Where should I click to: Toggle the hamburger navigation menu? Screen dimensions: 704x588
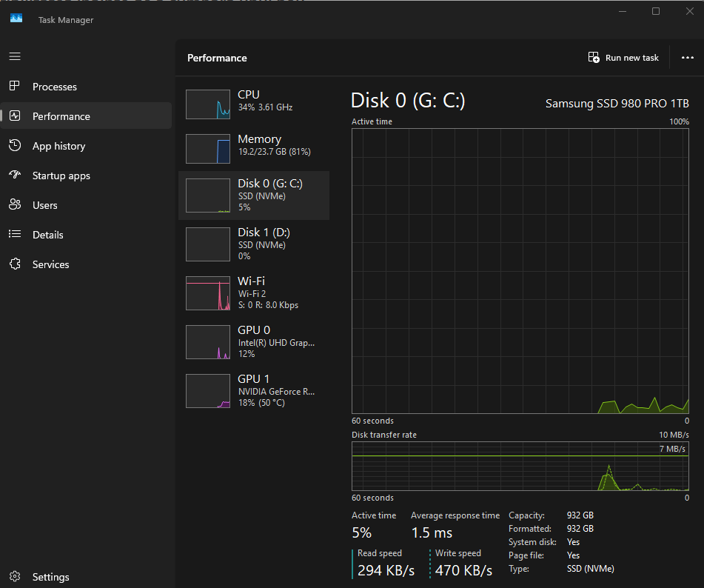coord(15,56)
